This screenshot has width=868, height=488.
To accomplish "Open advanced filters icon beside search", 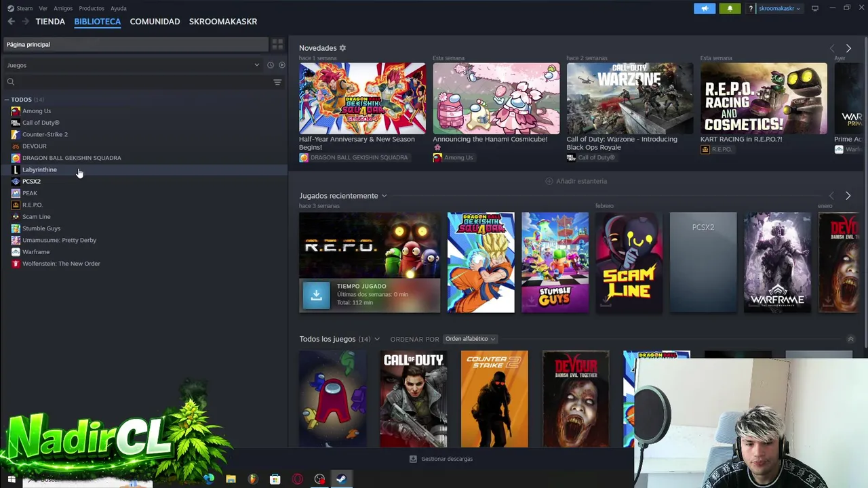I will tap(277, 82).
